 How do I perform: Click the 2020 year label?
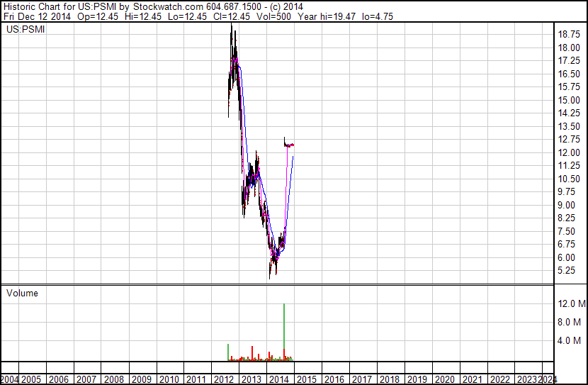click(x=444, y=379)
